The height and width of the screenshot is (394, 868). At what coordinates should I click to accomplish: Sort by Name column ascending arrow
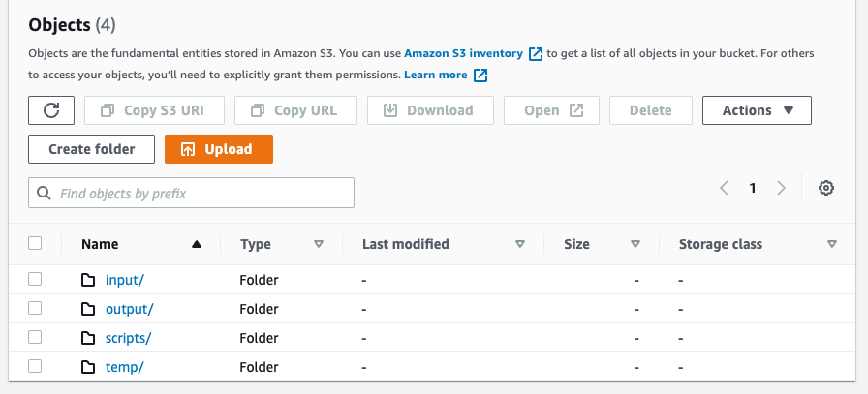[198, 245]
